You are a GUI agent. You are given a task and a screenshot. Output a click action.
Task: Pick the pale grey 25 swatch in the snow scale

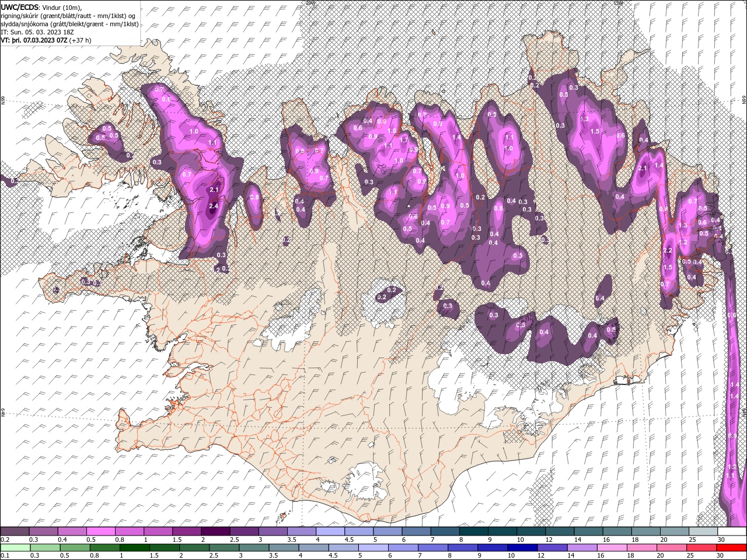tap(703, 531)
